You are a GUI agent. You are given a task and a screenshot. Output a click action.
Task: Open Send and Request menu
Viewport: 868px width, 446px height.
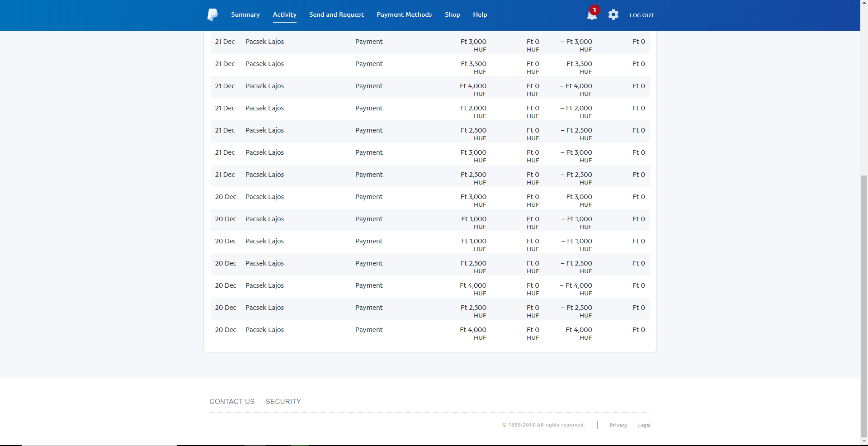pos(336,14)
